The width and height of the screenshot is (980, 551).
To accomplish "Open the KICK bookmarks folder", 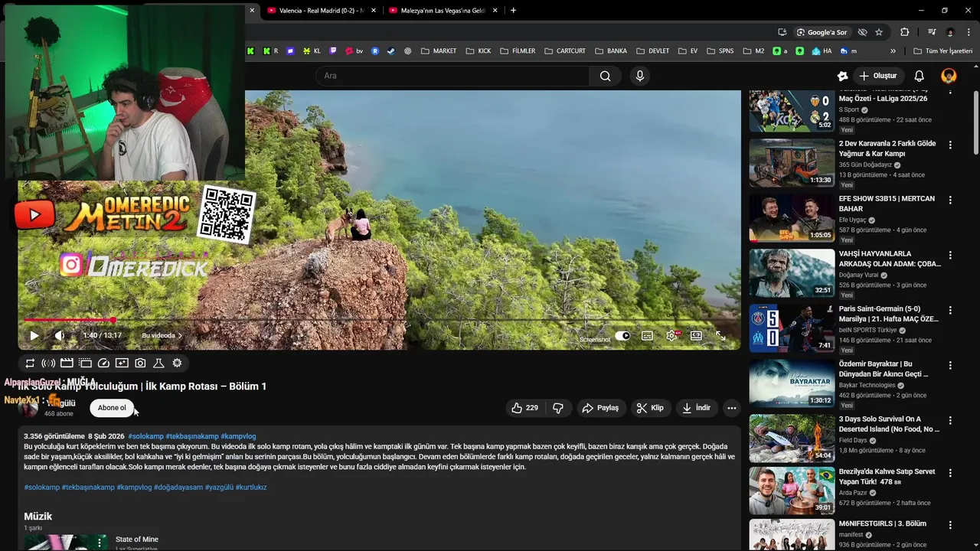I will [x=478, y=51].
